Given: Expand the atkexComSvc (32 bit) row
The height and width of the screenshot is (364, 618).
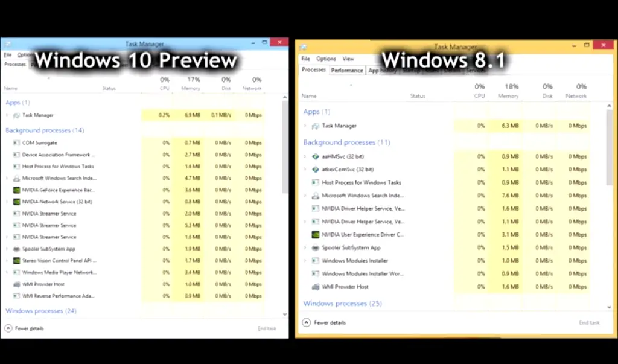Looking at the screenshot, I should pyautogui.click(x=305, y=170).
